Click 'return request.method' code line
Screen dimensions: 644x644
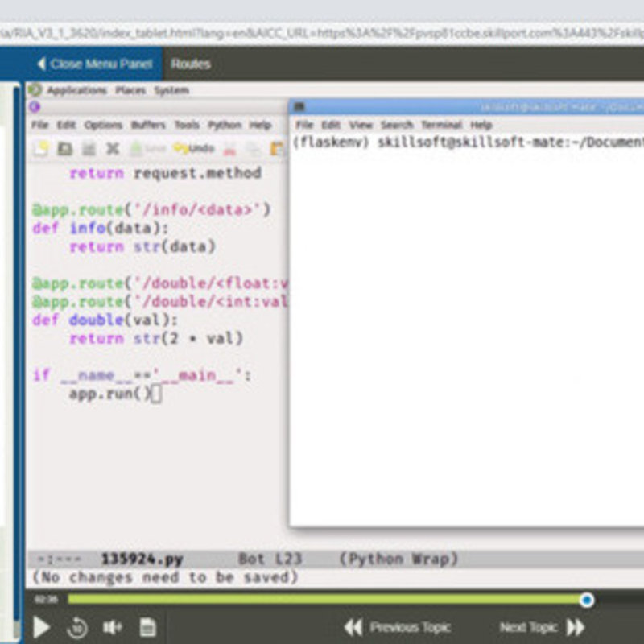[x=166, y=173]
